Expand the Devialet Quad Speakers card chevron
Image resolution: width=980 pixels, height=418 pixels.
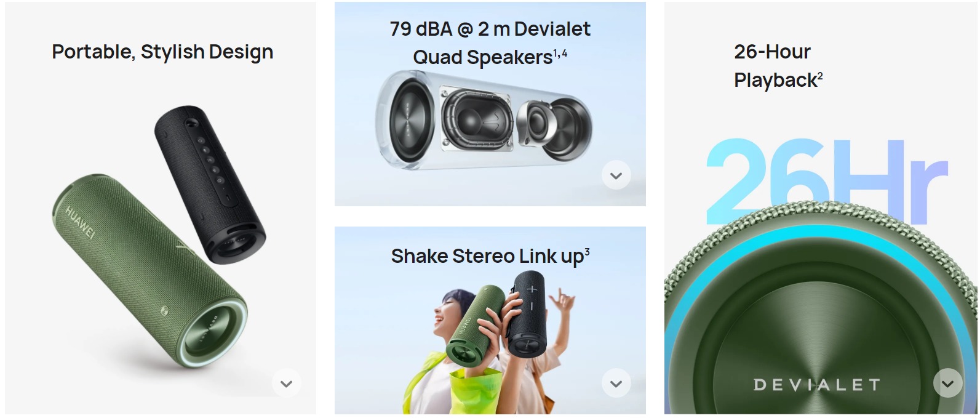pos(616,175)
